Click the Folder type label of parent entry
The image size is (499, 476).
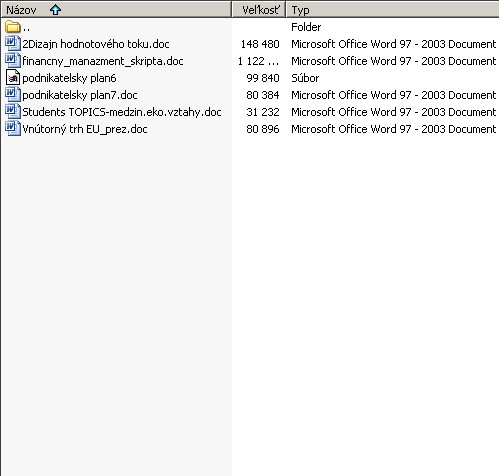click(306, 27)
